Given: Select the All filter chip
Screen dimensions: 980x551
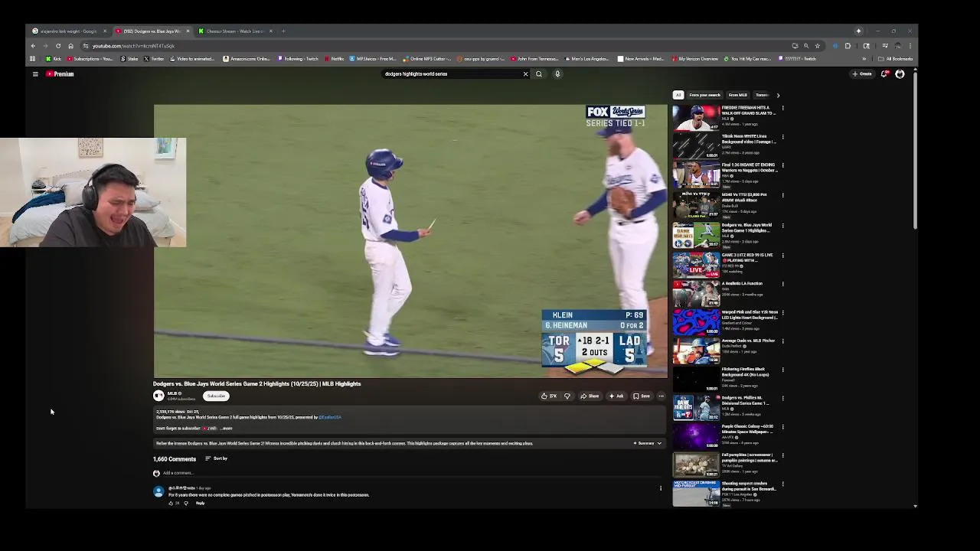Looking at the screenshot, I should [x=678, y=95].
